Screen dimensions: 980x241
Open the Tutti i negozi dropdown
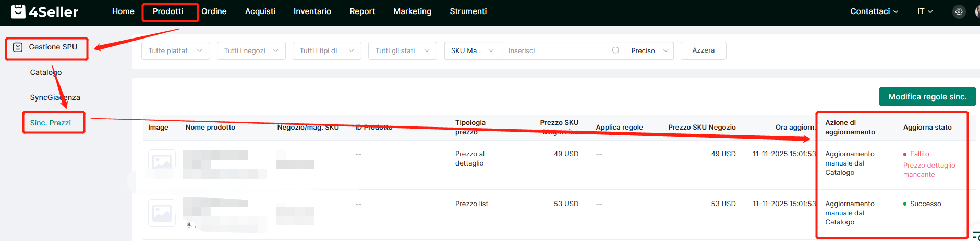click(251, 50)
